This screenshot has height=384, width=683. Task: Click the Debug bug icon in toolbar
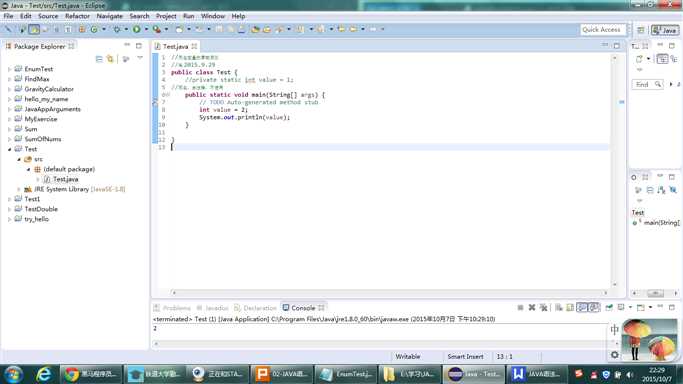pyautogui.click(x=116, y=29)
